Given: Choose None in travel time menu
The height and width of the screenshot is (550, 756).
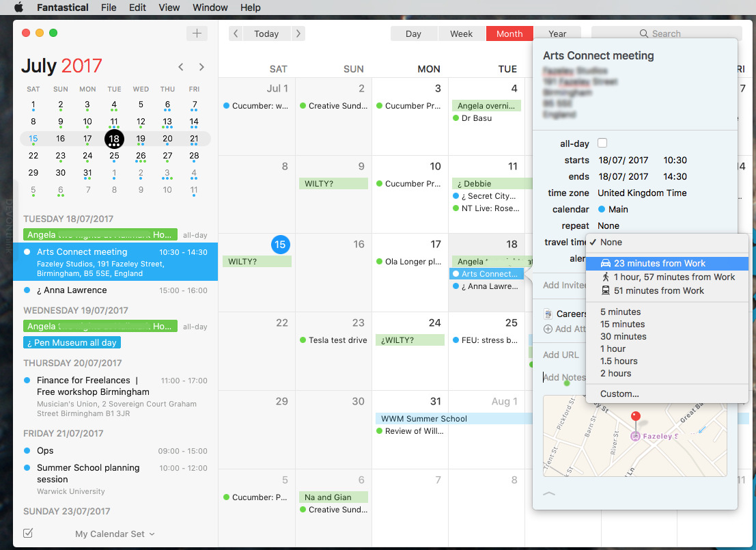Looking at the screenshot, I should 667,242.
